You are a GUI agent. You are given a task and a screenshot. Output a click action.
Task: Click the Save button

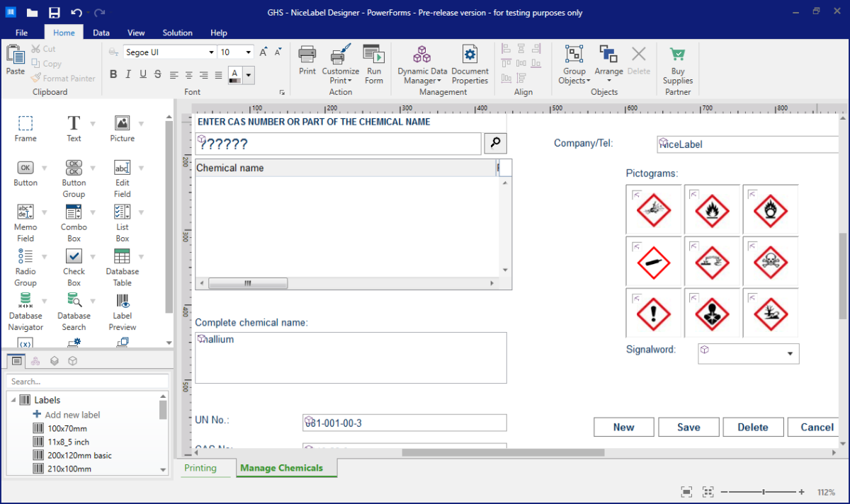[688, 427]
